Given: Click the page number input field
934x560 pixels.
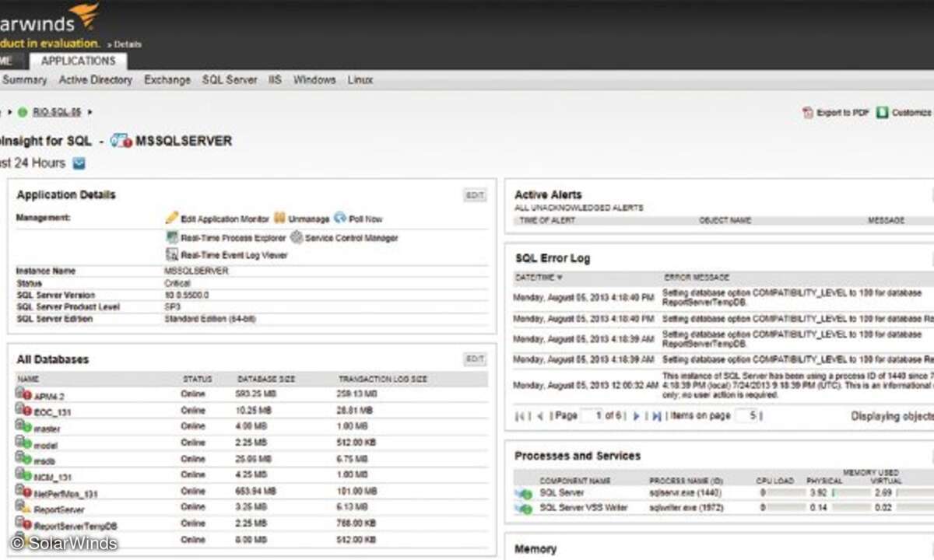Looking at the screenshot, I should (592, 416).
